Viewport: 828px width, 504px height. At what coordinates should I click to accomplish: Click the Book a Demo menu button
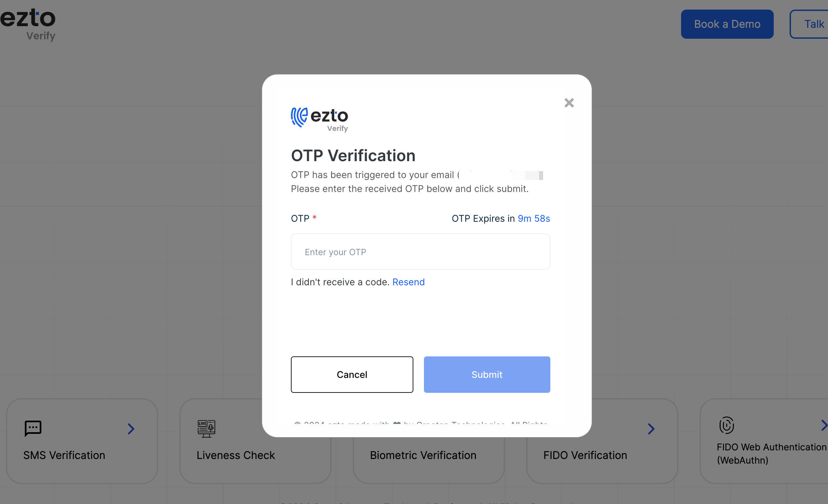[727, 24]
